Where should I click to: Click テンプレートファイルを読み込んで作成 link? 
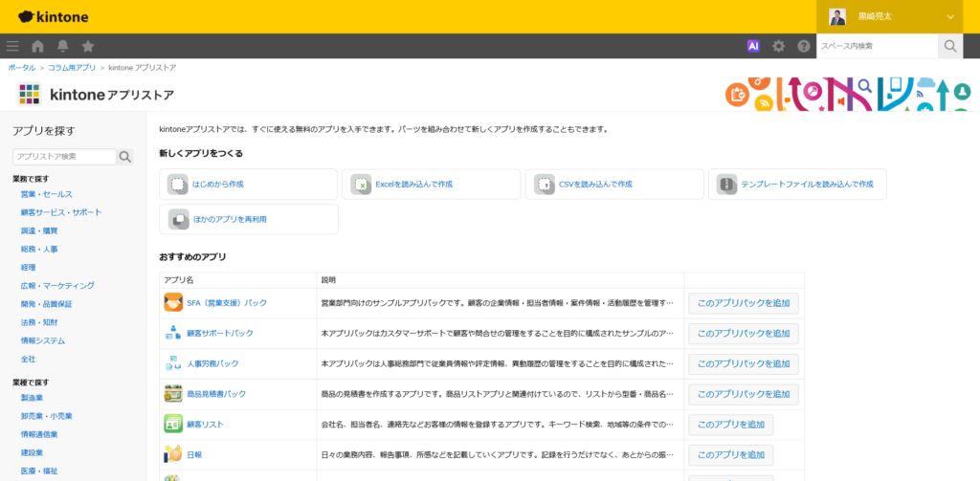(807, 185)
